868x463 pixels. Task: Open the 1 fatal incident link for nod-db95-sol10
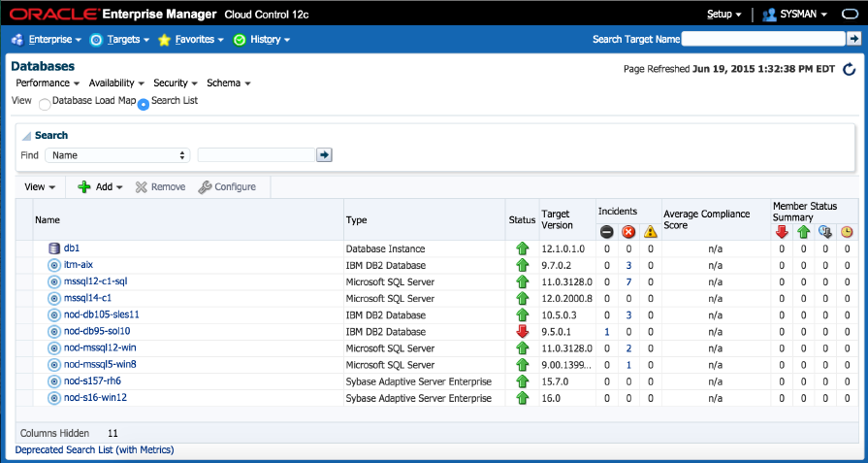(607, 332)
